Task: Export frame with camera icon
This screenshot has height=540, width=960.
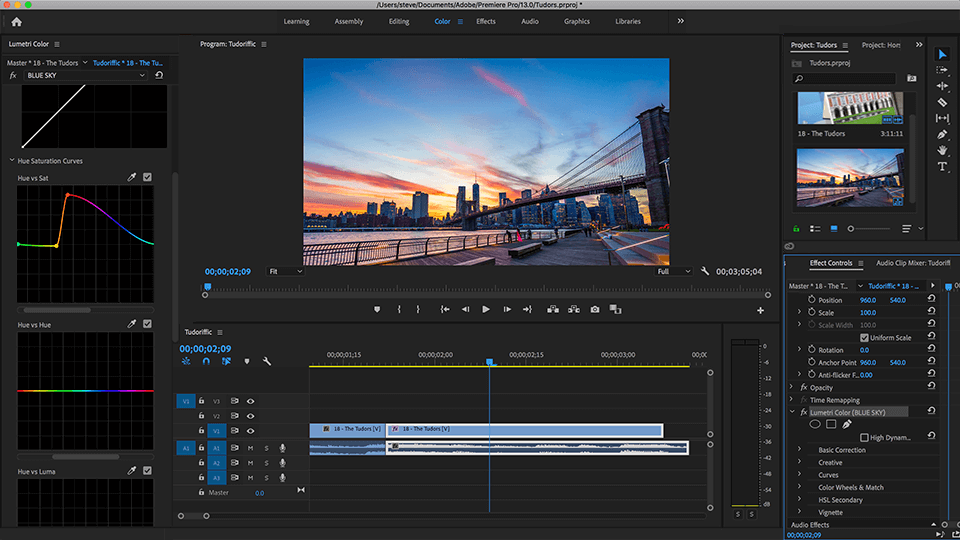Action: pos(595,310)
